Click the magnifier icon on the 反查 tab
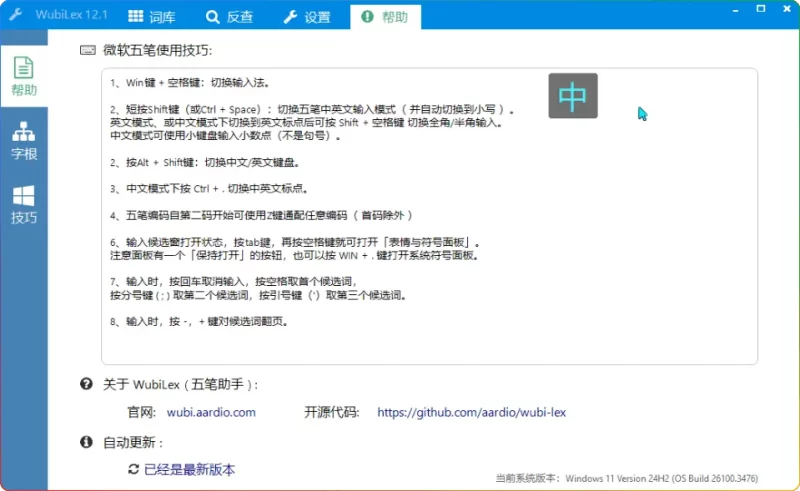The width and height of the screenshot is (800, 491). tap(212, 17)
